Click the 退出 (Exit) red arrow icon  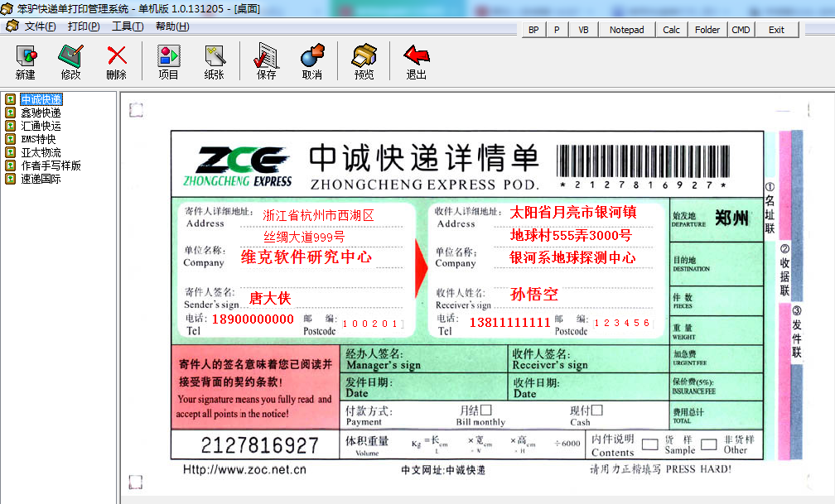coord(417,55)
